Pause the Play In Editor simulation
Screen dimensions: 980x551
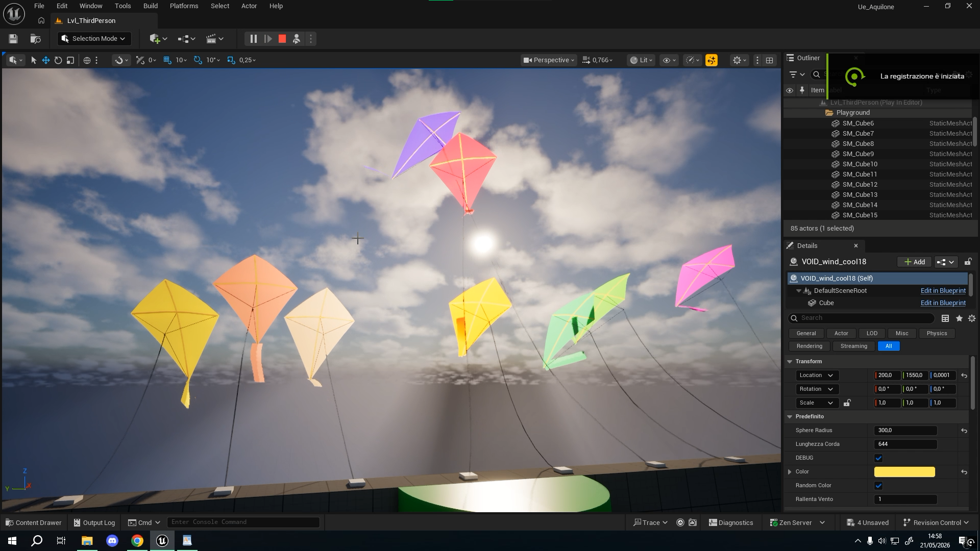tap(253, 39)
